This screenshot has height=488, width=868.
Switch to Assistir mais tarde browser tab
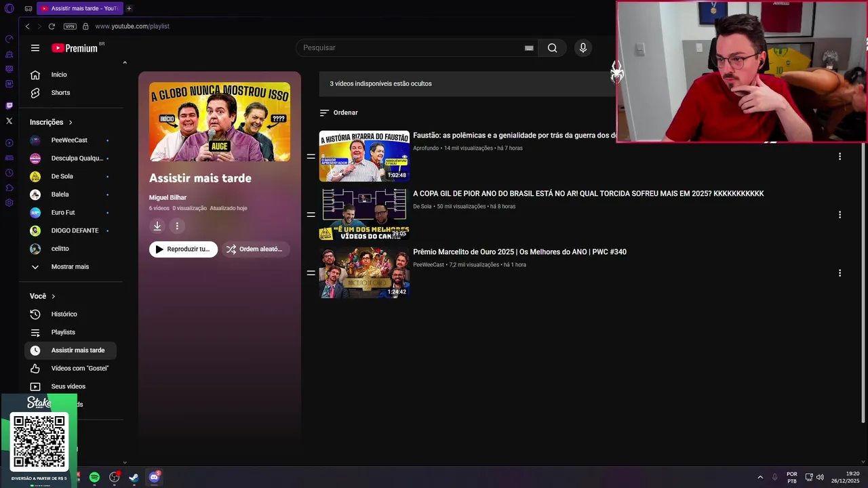pos(79,8)
